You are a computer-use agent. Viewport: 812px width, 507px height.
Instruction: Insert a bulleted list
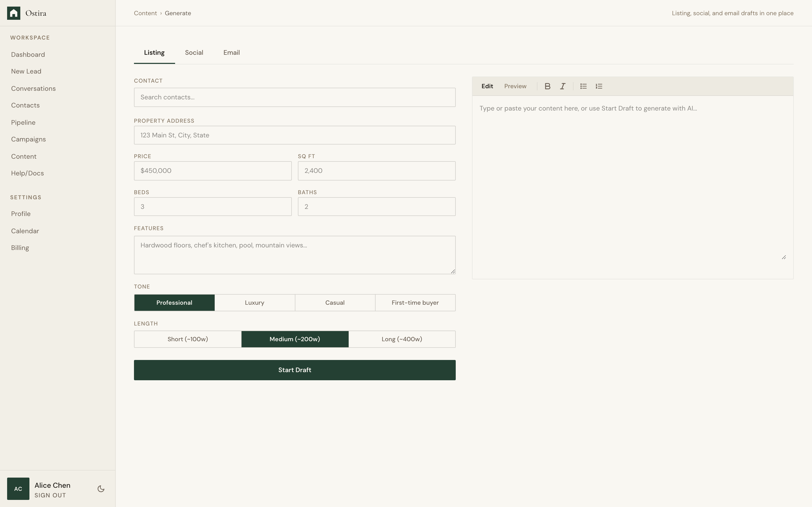pos(583,86)
